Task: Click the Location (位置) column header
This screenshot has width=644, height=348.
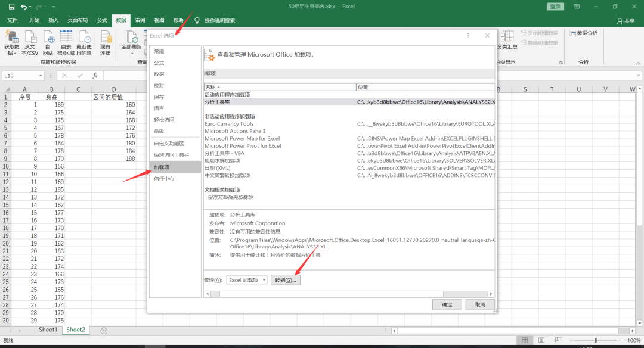Action: point(426,87)
